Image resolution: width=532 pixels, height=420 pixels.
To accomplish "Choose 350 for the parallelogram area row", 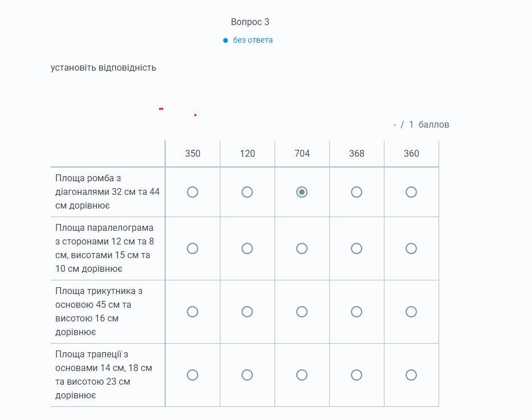I will pos(193,248).
